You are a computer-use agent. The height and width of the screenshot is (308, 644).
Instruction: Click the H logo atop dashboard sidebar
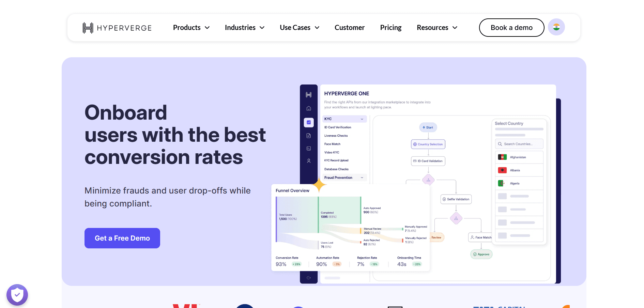(309, 95)
